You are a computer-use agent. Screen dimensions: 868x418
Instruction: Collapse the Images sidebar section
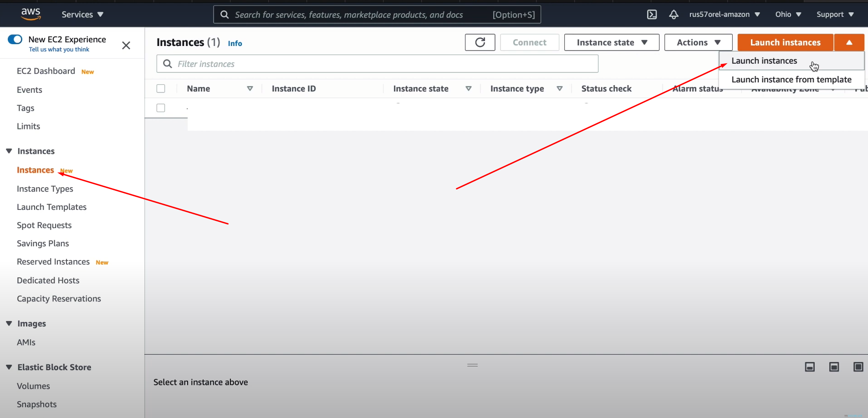coord(9,323)
